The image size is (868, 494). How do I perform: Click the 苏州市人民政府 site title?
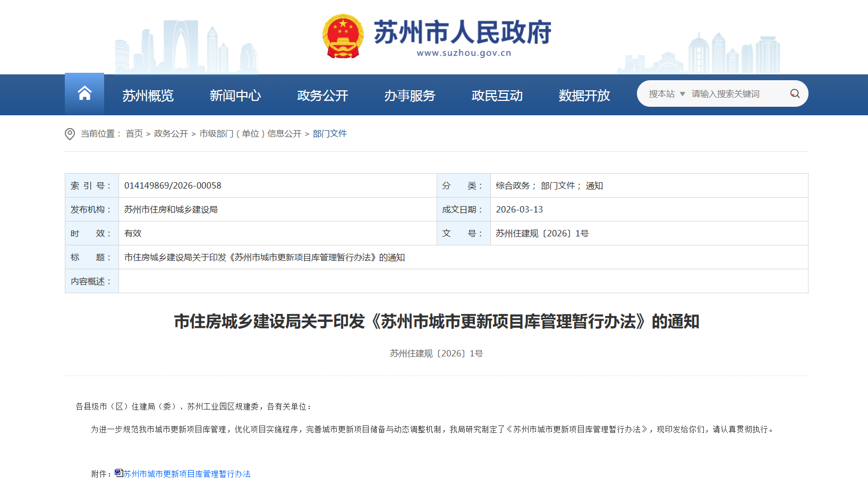[462, 32]
